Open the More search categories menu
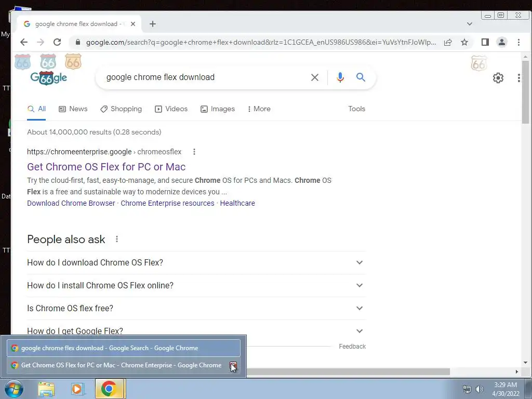This screenshot has height=399, width=532. click(259, 109)
